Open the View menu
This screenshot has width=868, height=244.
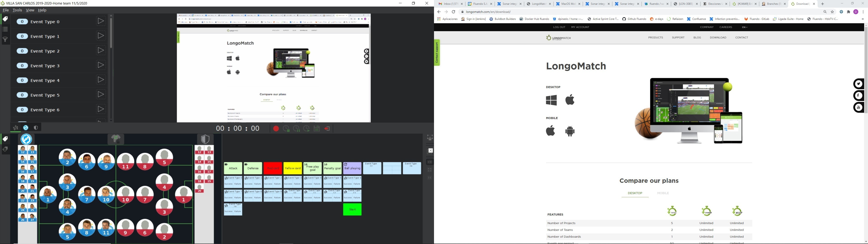(30, 10)
